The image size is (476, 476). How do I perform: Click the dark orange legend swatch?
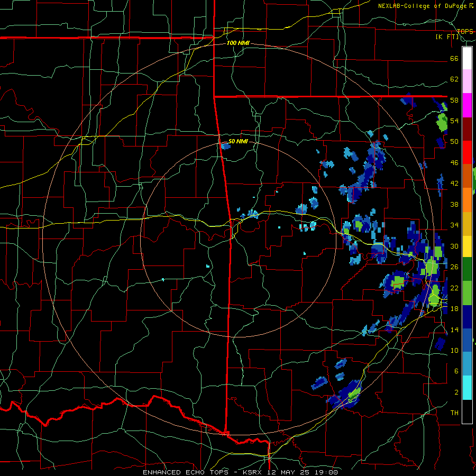[x=467, y=176]
